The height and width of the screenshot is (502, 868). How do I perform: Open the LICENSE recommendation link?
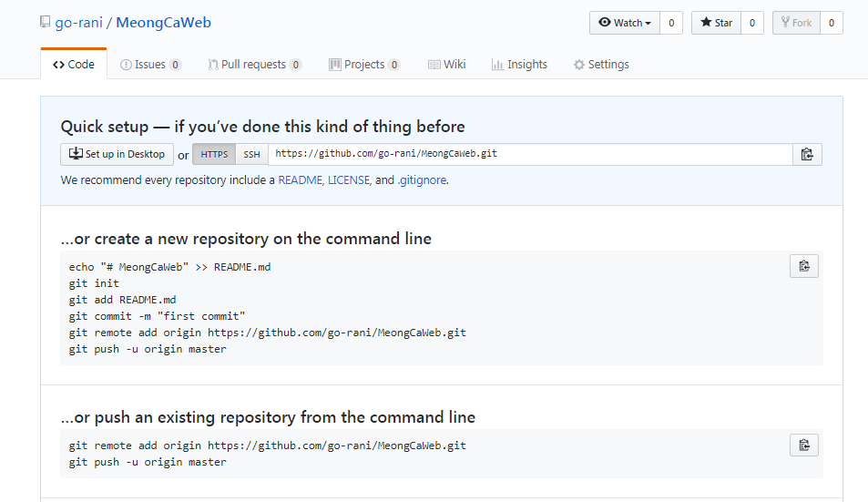tap(349, 179)
